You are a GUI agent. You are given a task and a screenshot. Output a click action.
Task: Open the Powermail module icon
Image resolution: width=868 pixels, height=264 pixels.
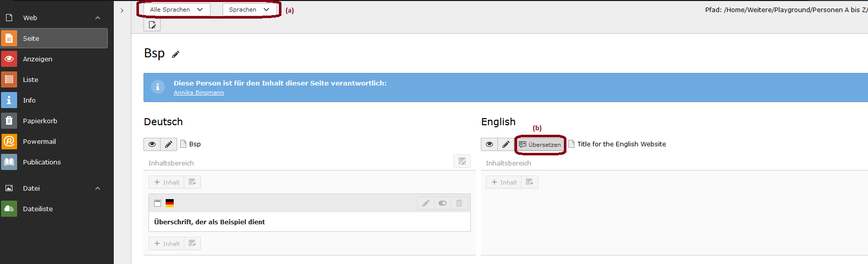tap(9, 141)
